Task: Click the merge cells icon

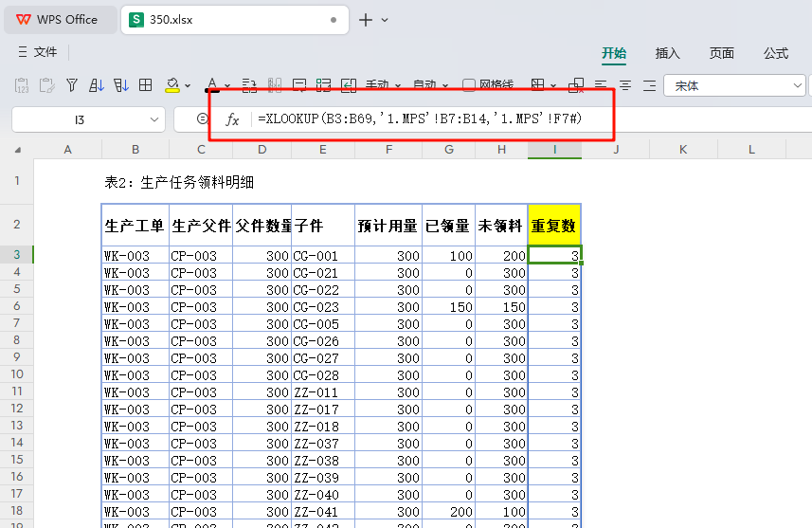Action: click(x=576, y=85)
